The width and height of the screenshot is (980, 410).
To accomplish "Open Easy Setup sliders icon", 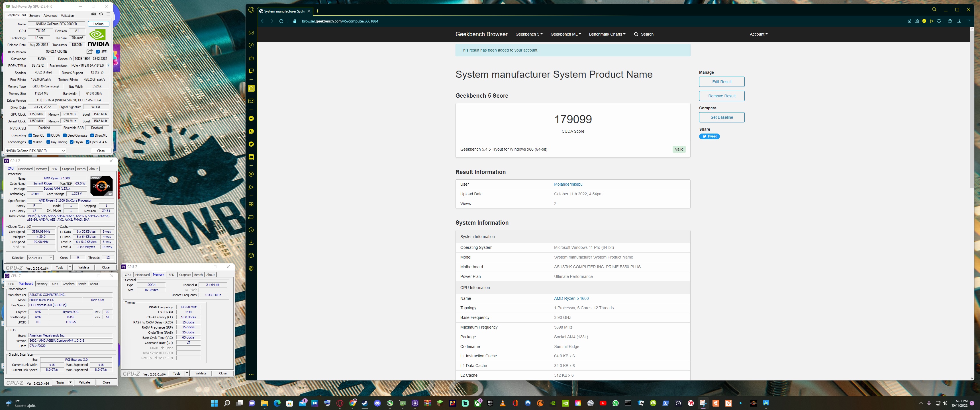I will point(969,21).
